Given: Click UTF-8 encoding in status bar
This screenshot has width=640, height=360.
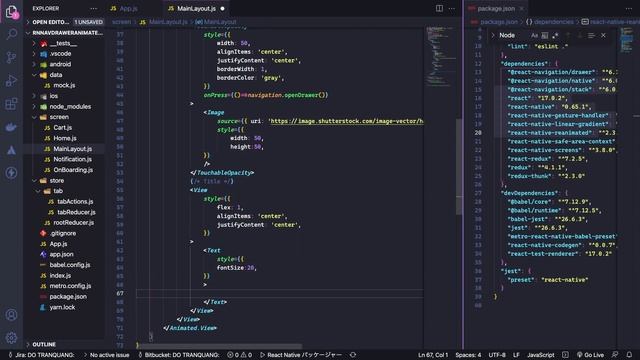Looking at the screenshot, I should coord(497,355).
